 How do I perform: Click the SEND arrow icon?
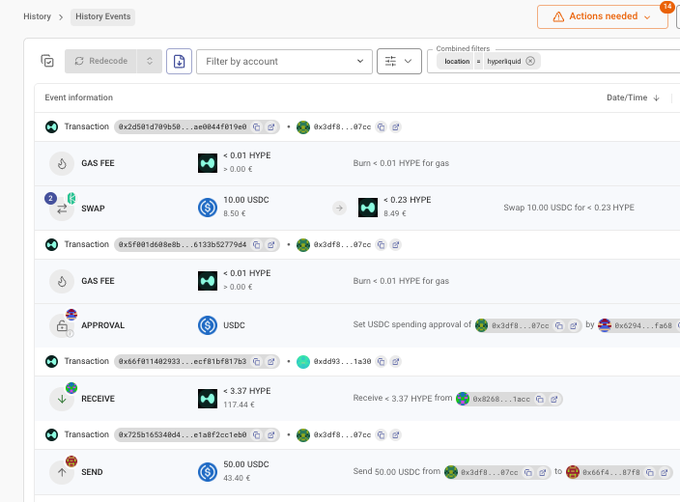pos(62,472)
